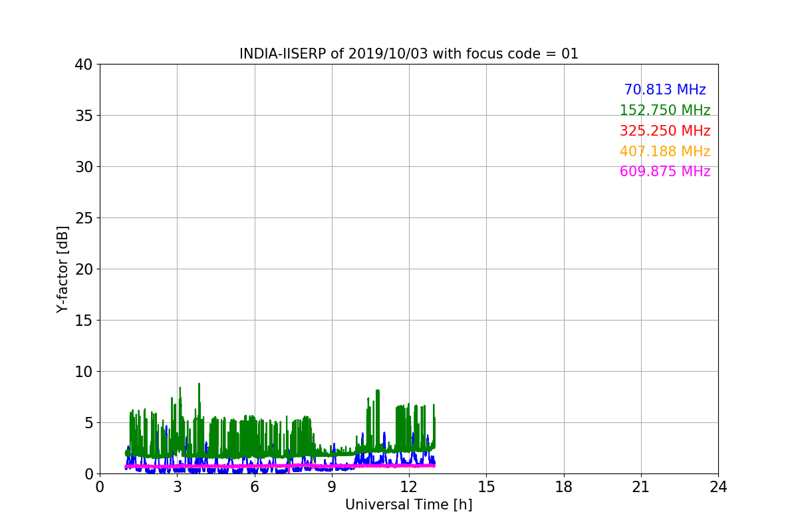Click the y-axis tick label 20
This screenshot has width=798, height=532.
click(83, 269)
